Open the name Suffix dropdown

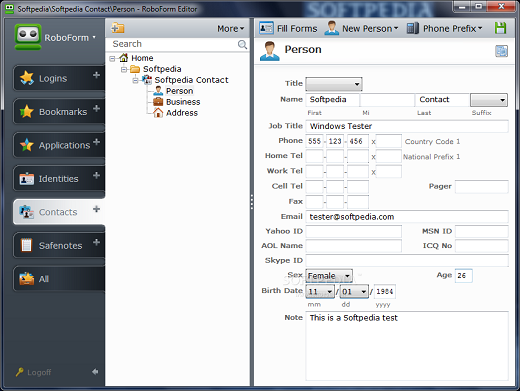(489, 100)
